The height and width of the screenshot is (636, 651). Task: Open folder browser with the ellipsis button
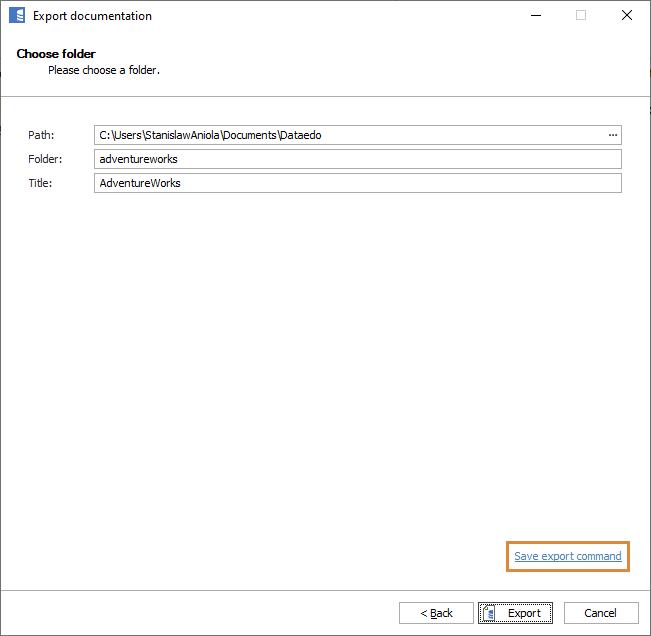(x=612, y=135)
